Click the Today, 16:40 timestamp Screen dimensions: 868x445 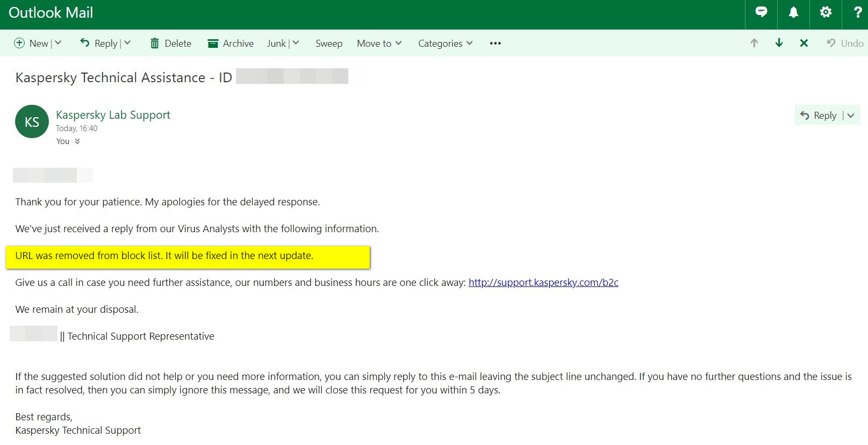coord(77,128)
